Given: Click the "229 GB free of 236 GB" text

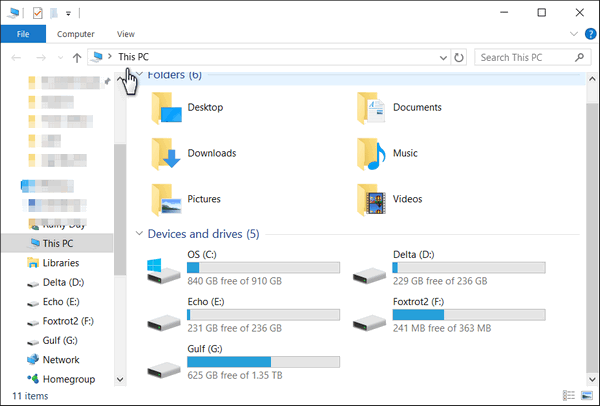Looking at the screenshot, I should pos(440,281).
